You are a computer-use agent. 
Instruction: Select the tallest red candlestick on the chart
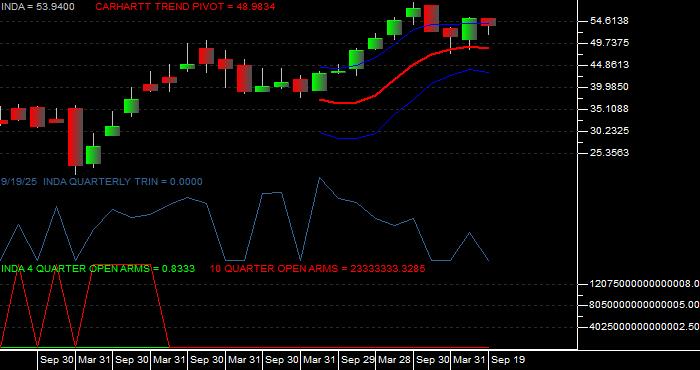(x=75, y=137)
